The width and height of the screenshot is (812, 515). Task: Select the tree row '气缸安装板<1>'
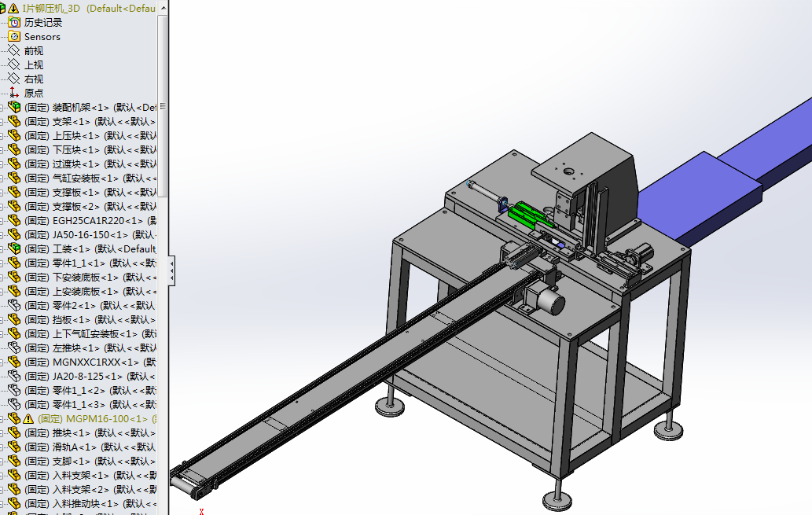[x=79, y=178]
